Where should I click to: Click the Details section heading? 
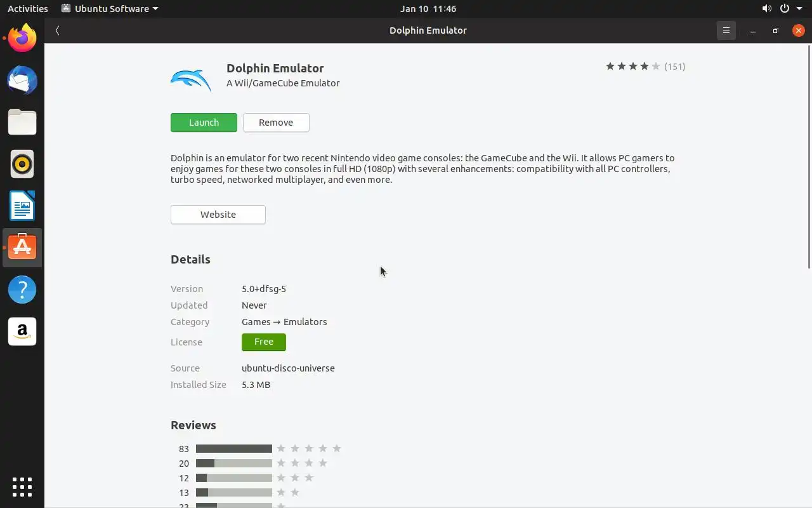[x=190, y=259]
